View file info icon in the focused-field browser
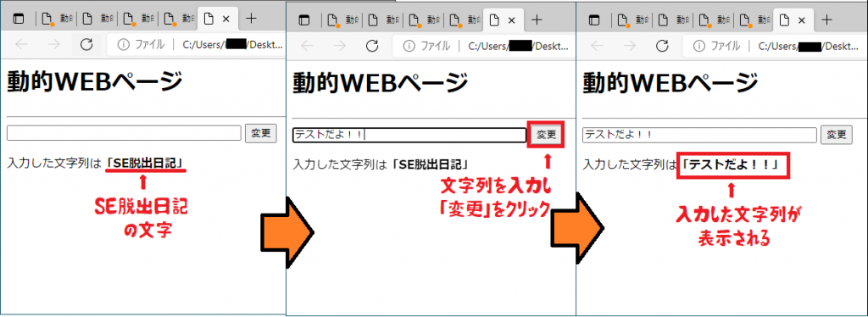The height and width of the screenshot is (317, 868). pos(409,47)
